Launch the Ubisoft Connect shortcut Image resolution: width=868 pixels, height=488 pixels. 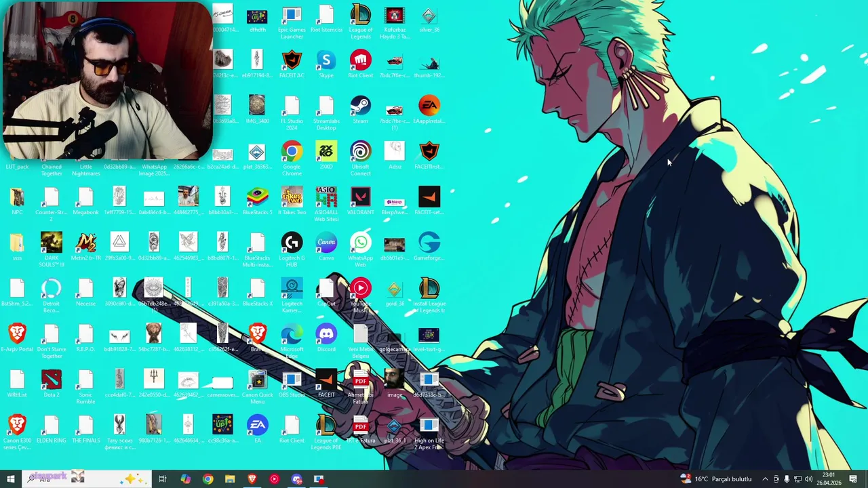(360, 159)
